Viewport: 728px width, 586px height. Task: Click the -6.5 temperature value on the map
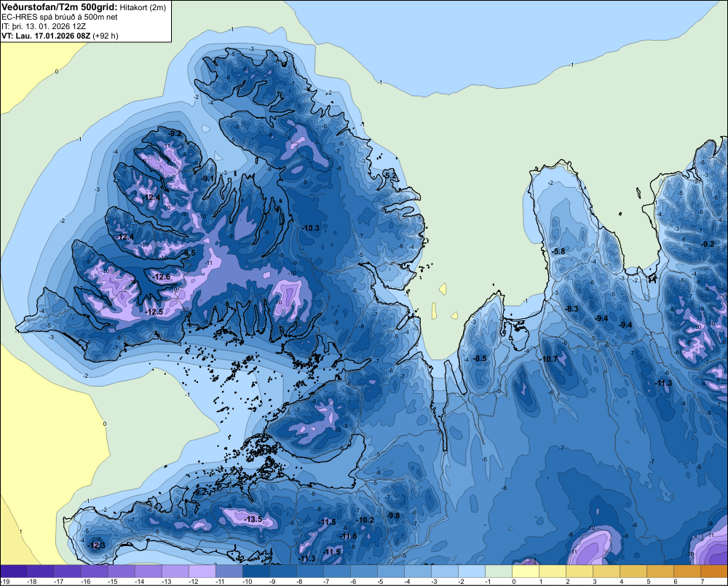pyautogui.click(x=189, y=253)
